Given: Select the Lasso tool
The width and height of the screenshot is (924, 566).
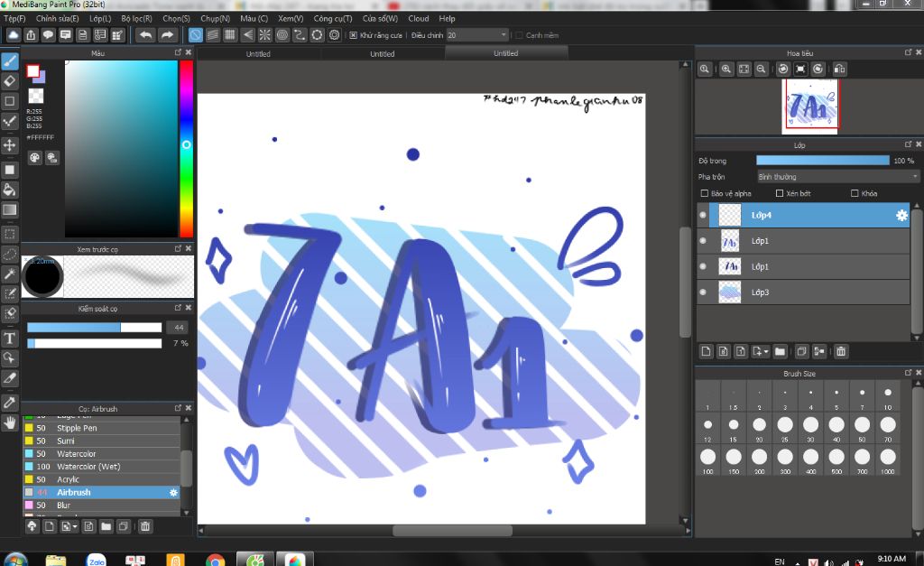Looking at the screenshot, I should pos(9,254).
